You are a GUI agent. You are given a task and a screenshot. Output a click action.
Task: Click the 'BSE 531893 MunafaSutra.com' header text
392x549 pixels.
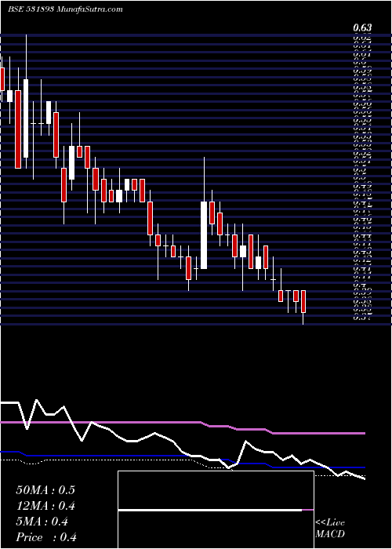65,9
